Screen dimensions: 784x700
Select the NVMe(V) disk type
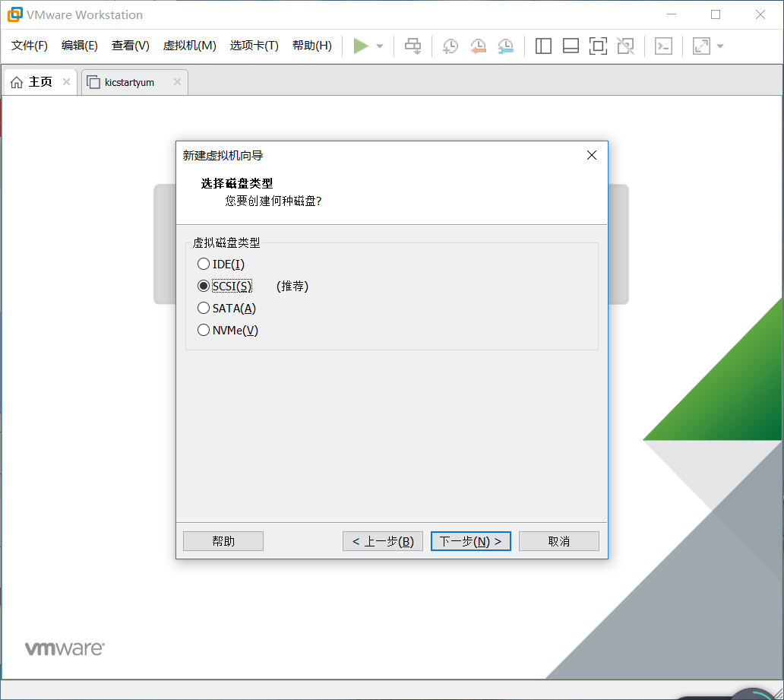228,330
